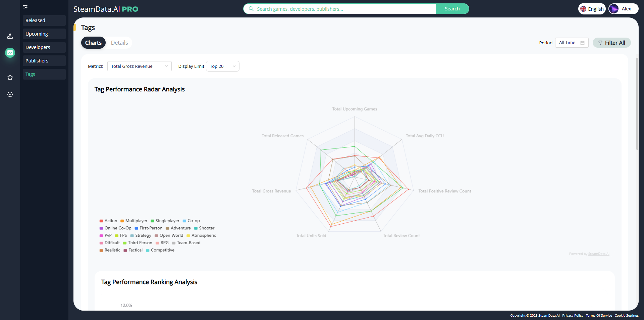This screenshot has width=644, height=320.
Task: Open the Metrics dropdown showing Total Gross Revenue
Action: click(x=139, y=66)
